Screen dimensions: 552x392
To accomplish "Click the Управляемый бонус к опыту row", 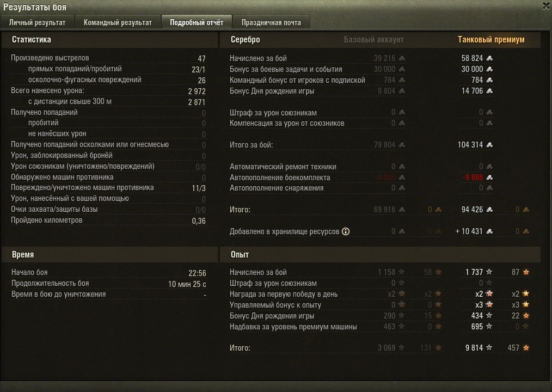I will pos(379,305).
